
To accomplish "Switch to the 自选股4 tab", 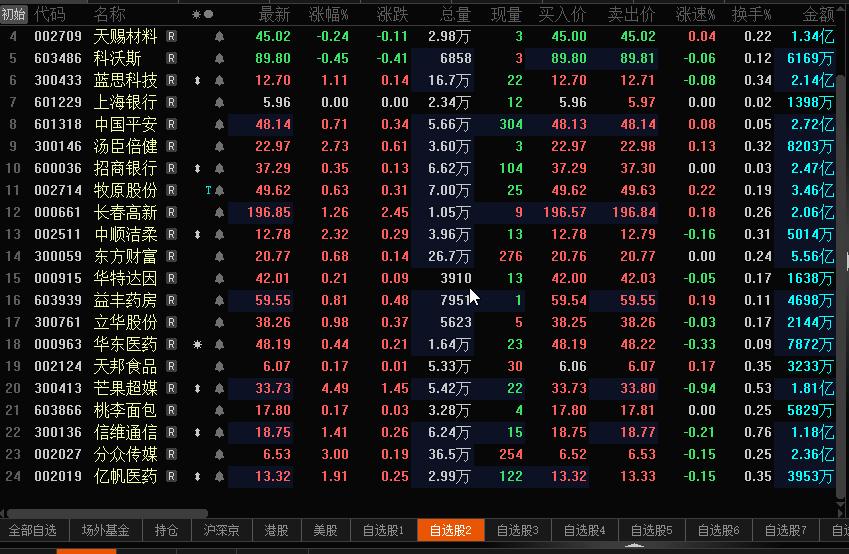I will [x=585, y=530].
